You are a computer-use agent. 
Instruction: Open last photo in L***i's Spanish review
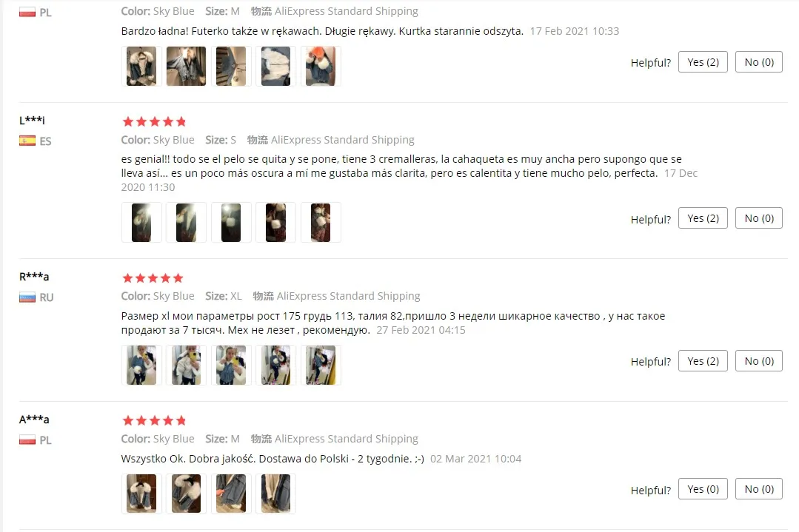point(321,223)
